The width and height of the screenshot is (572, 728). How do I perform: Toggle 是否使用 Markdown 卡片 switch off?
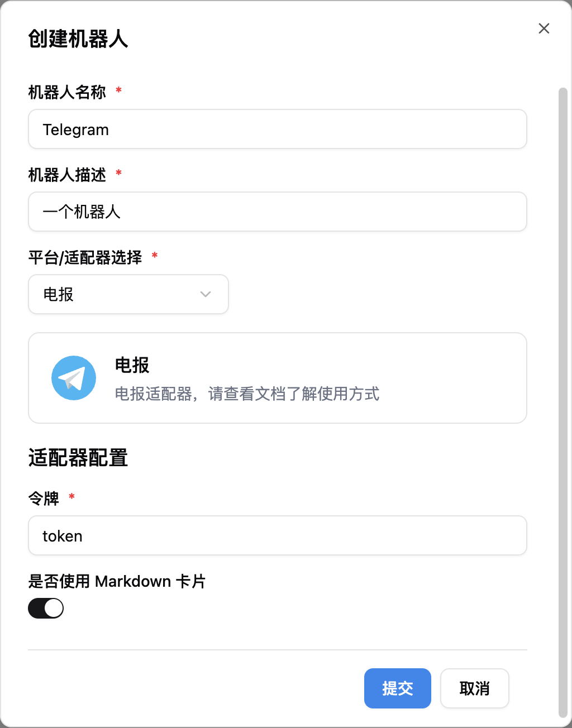(x=45, y=608)
